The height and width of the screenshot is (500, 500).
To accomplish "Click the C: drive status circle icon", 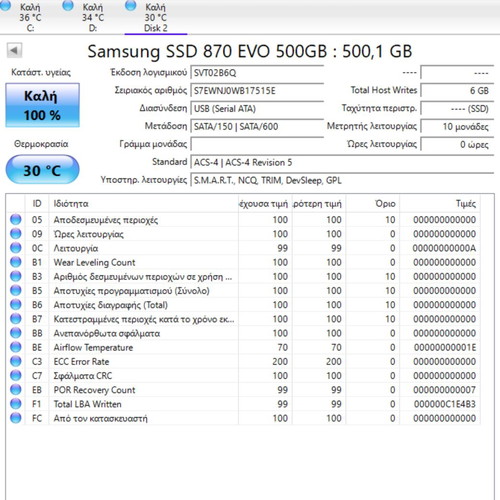I will tap(6, 6).
